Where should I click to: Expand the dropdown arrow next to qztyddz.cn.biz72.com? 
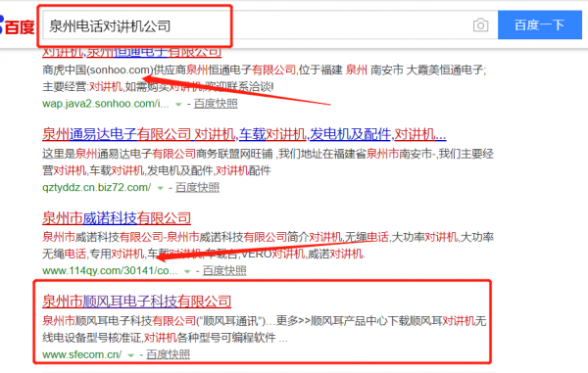(x=160, y=188)
